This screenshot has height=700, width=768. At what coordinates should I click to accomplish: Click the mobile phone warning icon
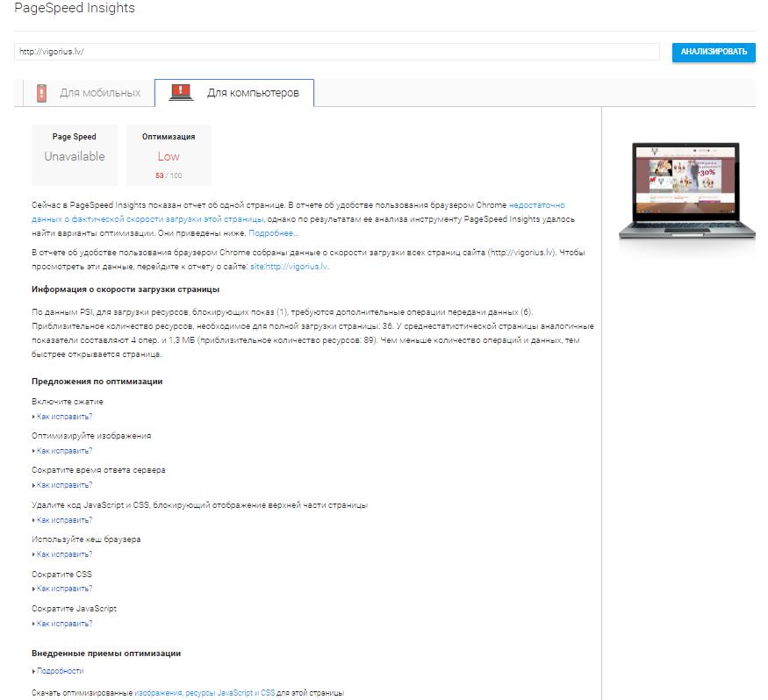coord(41,93)
